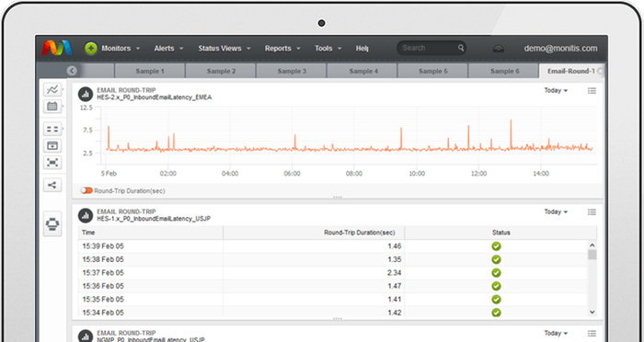Viewport: 644px width, 342px height.
Task: Click the calendar sidebar icon
Action: [x=52, y=107]
